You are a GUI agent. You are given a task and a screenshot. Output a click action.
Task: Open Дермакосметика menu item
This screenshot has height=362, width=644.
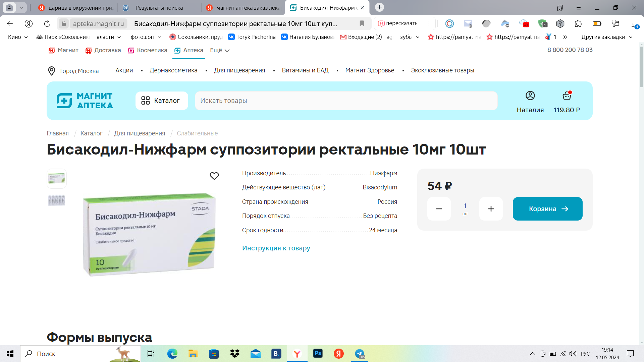point(173,70)
